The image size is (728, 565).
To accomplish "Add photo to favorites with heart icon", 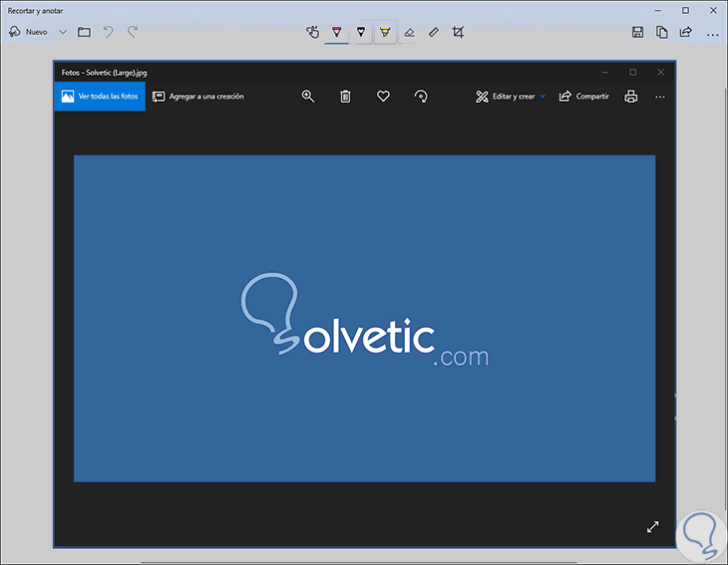I will 383,97.
